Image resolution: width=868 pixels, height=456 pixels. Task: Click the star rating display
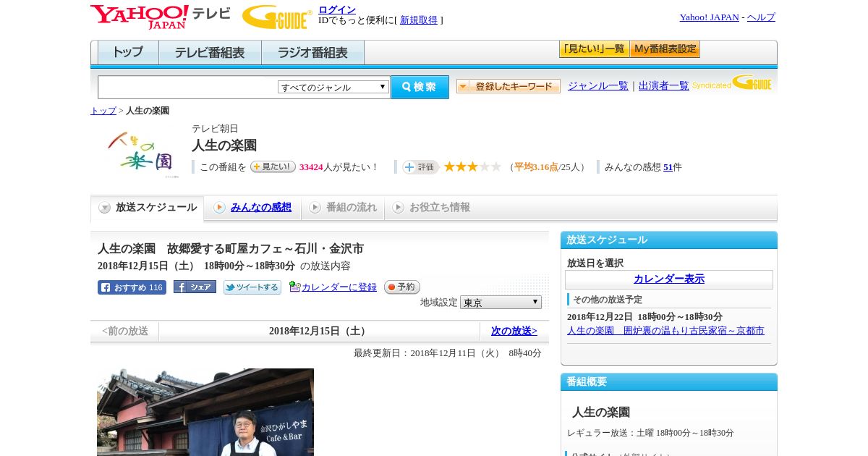[472, 167]
